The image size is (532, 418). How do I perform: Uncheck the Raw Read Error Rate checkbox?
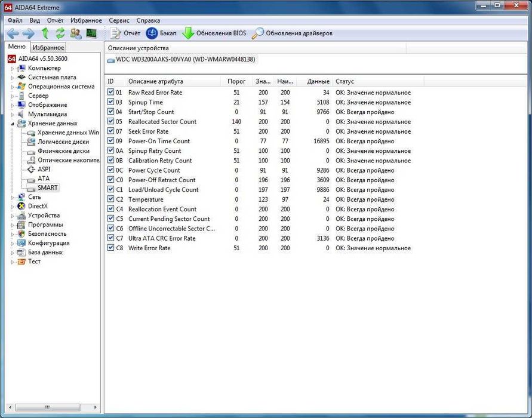[x=110, y=93]
